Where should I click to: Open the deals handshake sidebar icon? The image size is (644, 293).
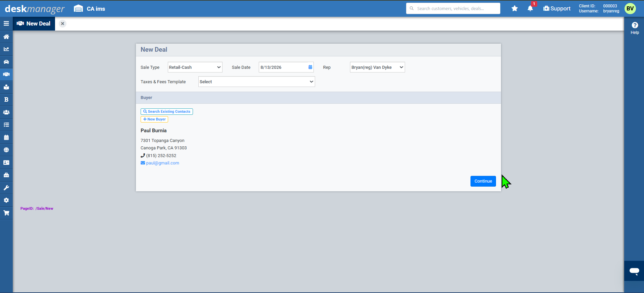pyautogui.click(x=6, y=74)
